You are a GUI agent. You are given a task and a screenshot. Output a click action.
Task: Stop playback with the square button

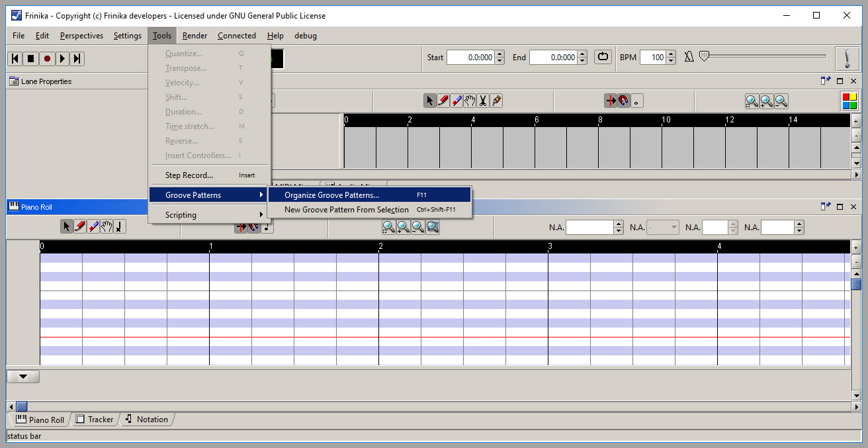tap(30, 58)
